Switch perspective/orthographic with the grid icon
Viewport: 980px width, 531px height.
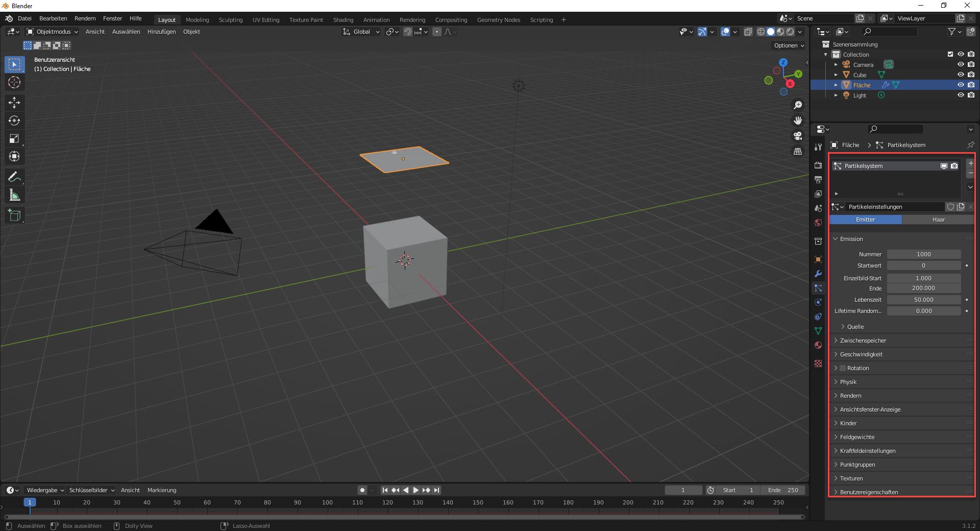pos(797,151)
